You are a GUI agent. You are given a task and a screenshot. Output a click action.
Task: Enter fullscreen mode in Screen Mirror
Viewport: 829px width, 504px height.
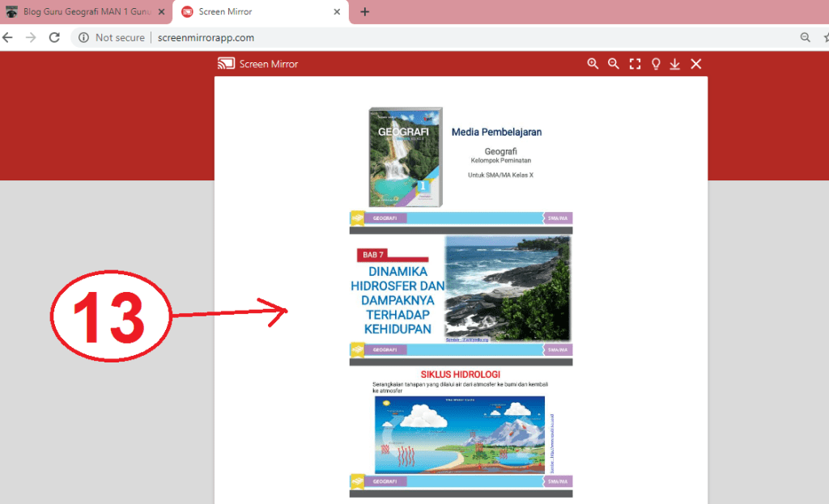pos(635,64)
